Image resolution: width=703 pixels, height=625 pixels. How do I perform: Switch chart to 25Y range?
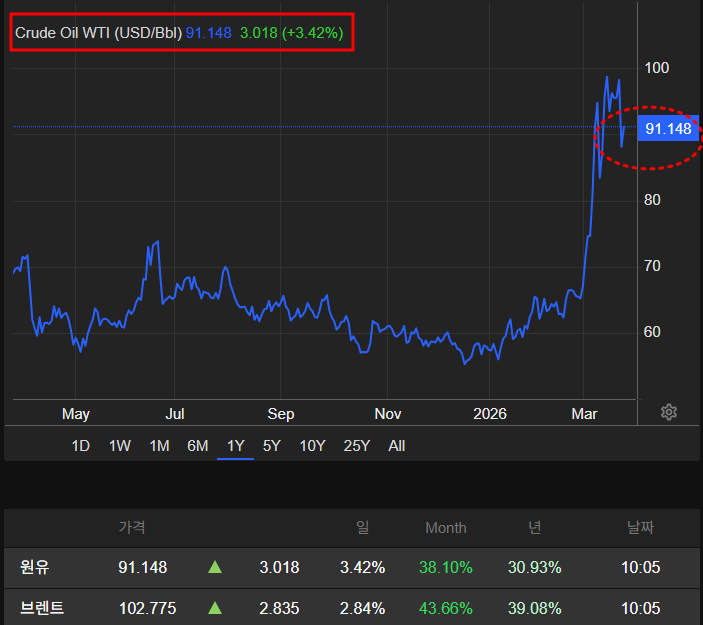point(357,446)
